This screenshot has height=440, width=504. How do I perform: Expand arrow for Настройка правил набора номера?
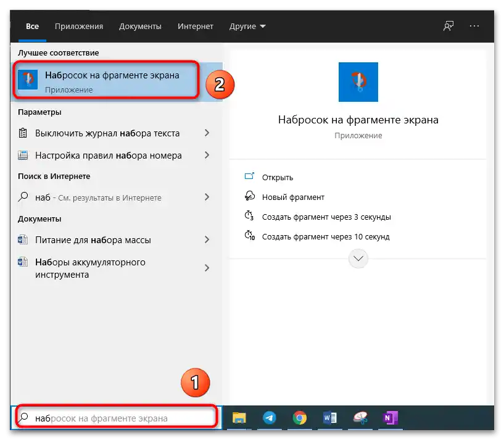click(207, 155)
